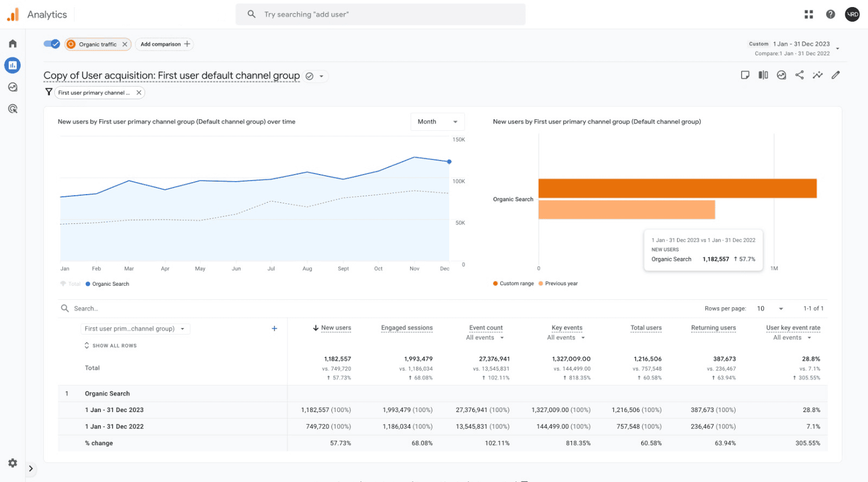Open the Reports icon in sidebar
Viewport: 868px width, 482px height.
point(12,66)
